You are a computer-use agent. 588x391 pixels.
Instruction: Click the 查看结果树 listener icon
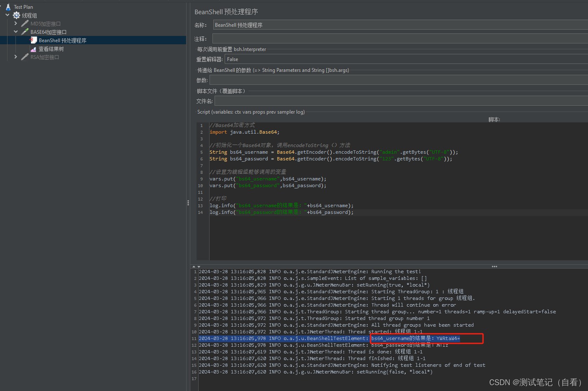point(33,49)
